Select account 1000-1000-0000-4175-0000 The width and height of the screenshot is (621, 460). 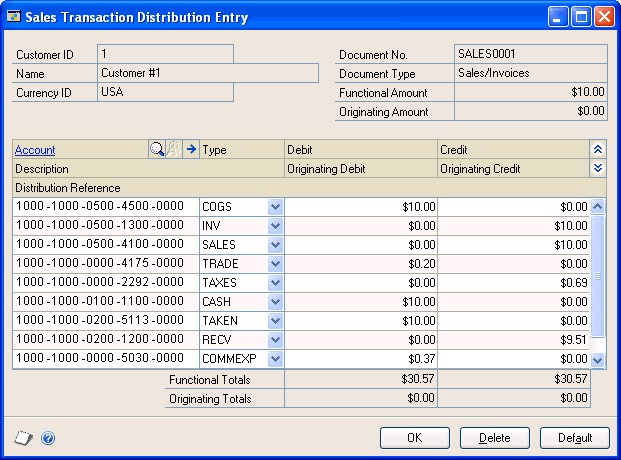coord(106,263)
